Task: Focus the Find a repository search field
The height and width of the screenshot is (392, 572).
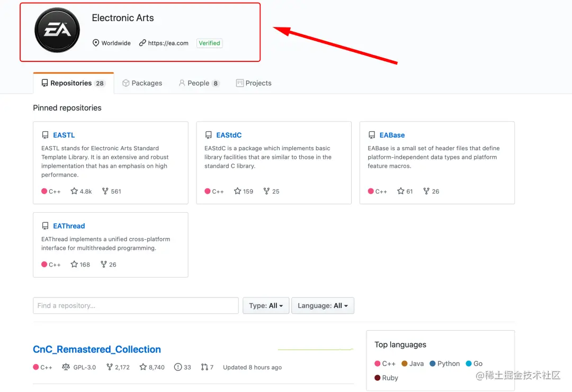Action: coord(136,306)
